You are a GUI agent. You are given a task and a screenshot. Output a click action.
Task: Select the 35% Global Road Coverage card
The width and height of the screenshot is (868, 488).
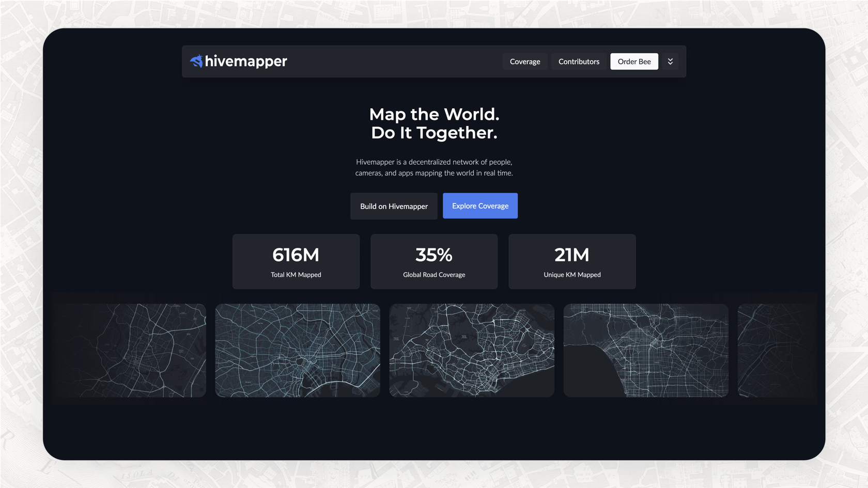[x=433, y=261]
